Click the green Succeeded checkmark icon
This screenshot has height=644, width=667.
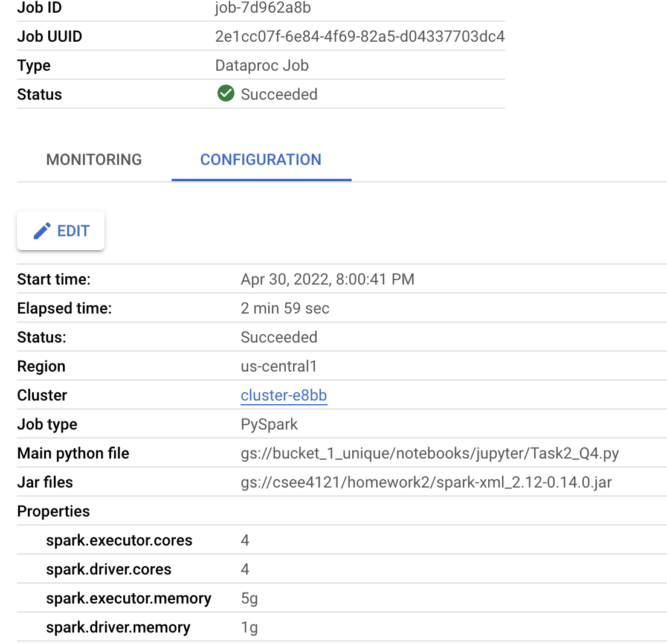226,94
